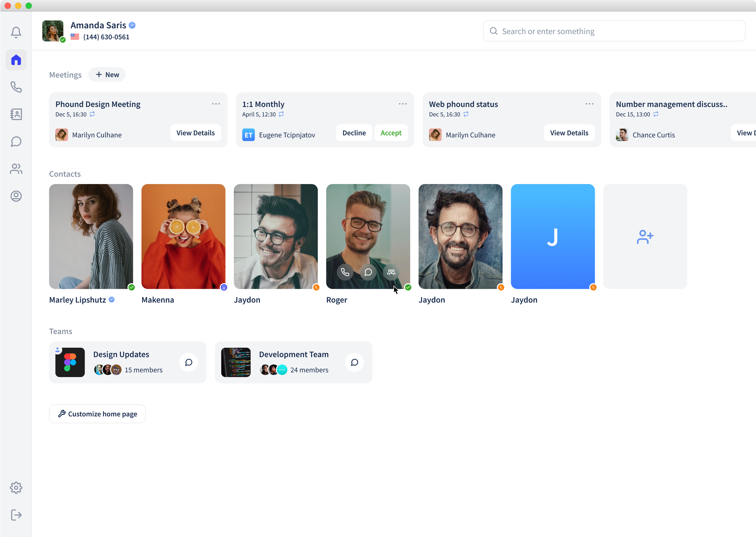Open the chat messages sidebar icon
Viewport: 756px width, 537px height.
tap(16, 141)
